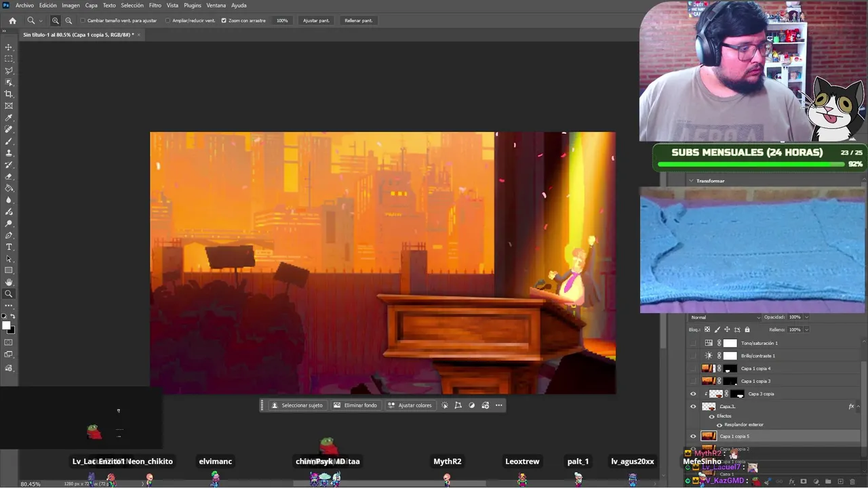Open the Filtro menu
This screenshot has width=868, height=488.
point(155,5)
